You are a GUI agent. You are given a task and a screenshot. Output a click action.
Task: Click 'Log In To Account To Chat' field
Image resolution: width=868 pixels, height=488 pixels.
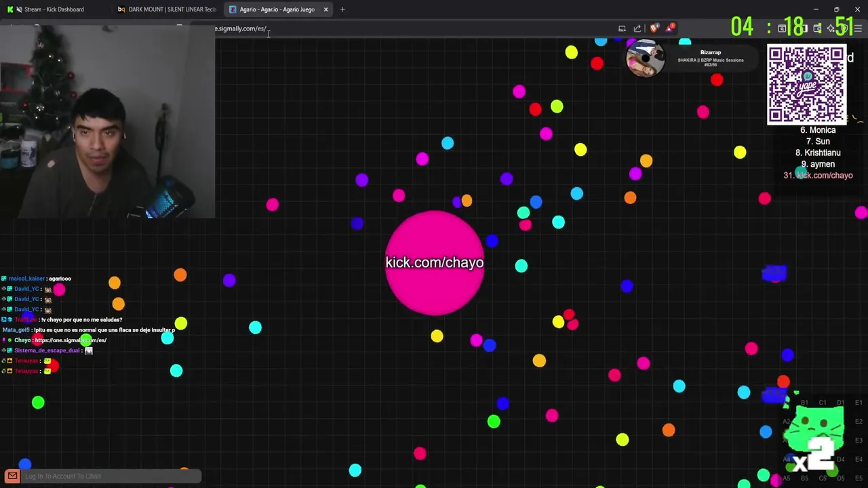pyautogui.click(x=111, y=476)
